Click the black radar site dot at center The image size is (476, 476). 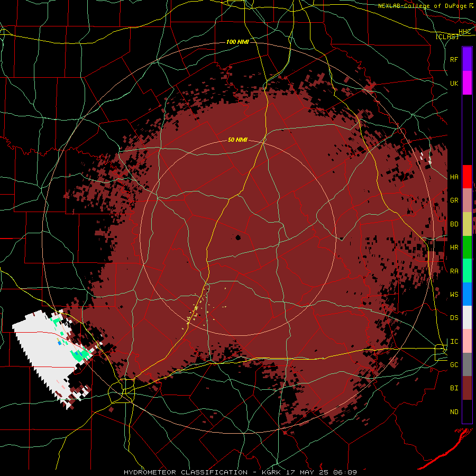pyautogui.click(x=238, y=237)
